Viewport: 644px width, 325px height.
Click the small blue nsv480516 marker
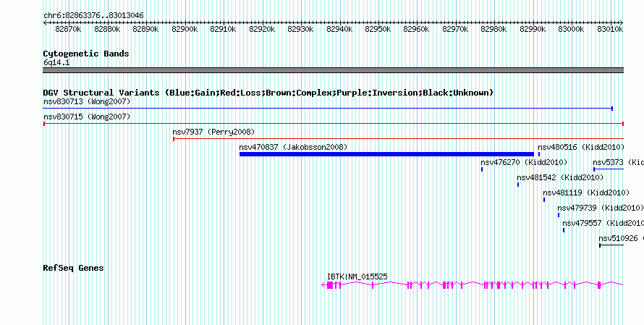coord(539,154)
